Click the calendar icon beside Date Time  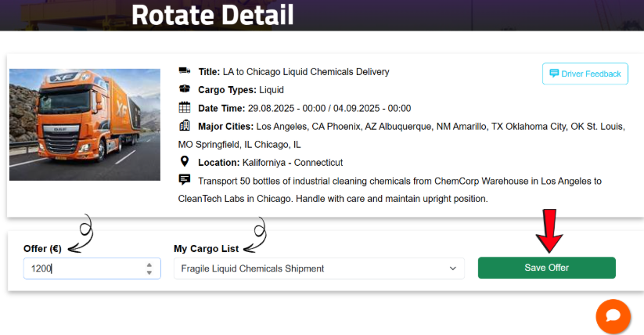tap(185, 107)
